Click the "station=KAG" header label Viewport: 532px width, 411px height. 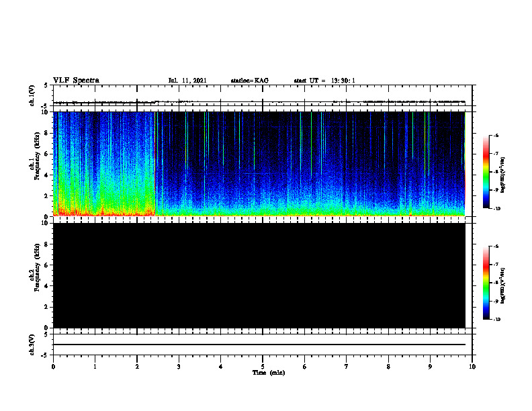(x=250, y=81)
